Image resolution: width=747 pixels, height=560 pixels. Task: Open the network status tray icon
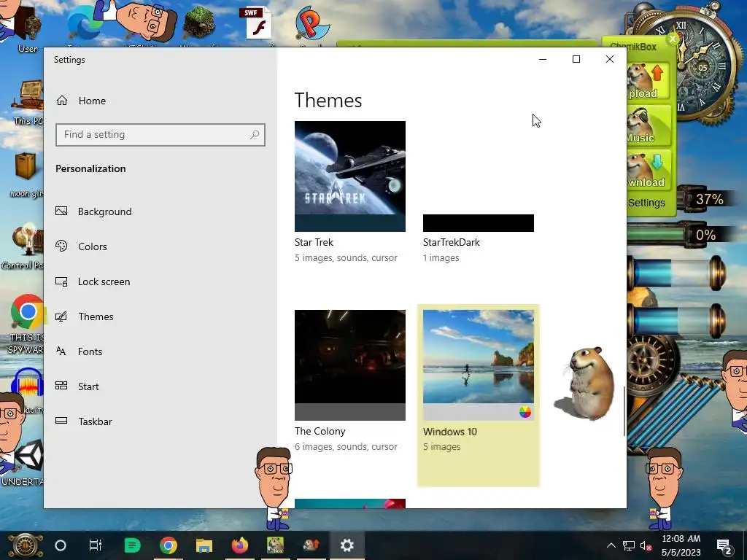628,545
